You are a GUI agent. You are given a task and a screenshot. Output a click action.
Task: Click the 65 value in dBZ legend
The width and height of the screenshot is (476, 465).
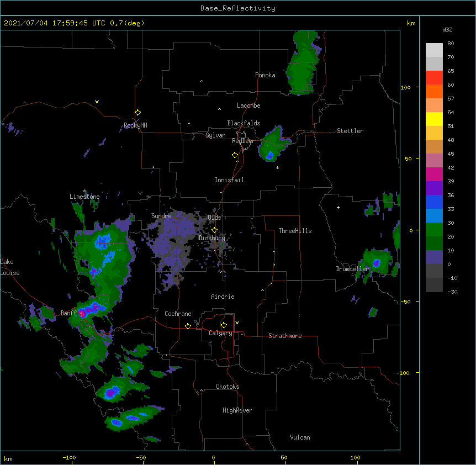click(451, 71)
